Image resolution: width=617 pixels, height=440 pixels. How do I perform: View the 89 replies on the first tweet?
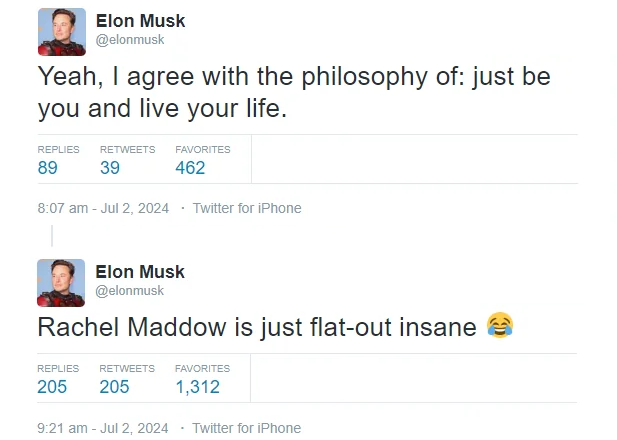click(48, 168)
